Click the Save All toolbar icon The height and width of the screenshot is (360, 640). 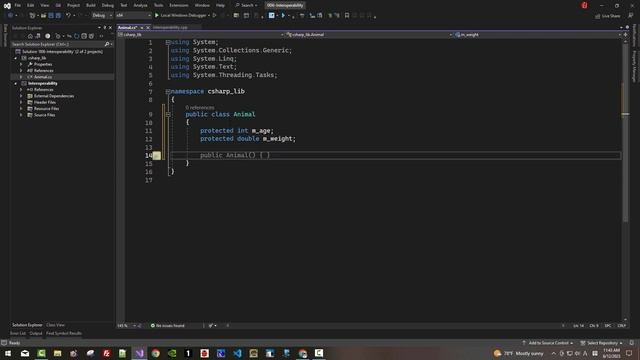(x=58, y=16)
